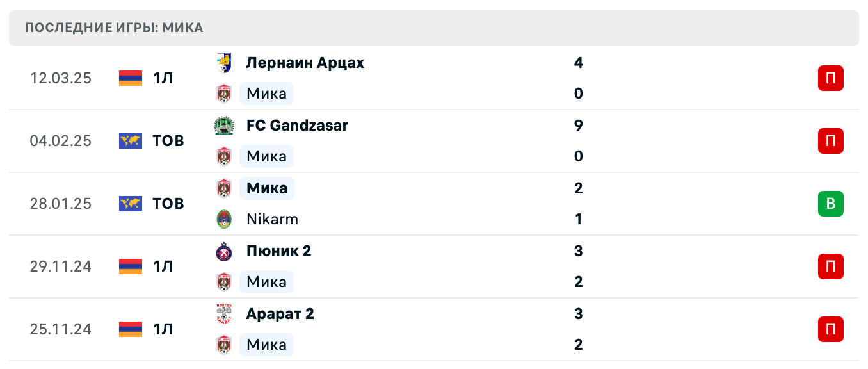The image size is (868, 369).
Task: Click the 1Л league label on 25.11.24
Action: click(x=163, y=329)
